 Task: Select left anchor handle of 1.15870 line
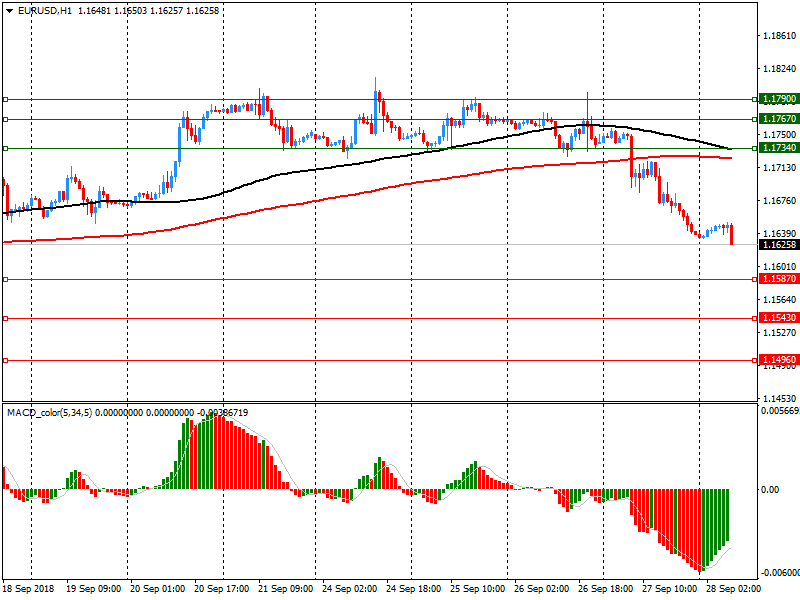tap(5, 279)
